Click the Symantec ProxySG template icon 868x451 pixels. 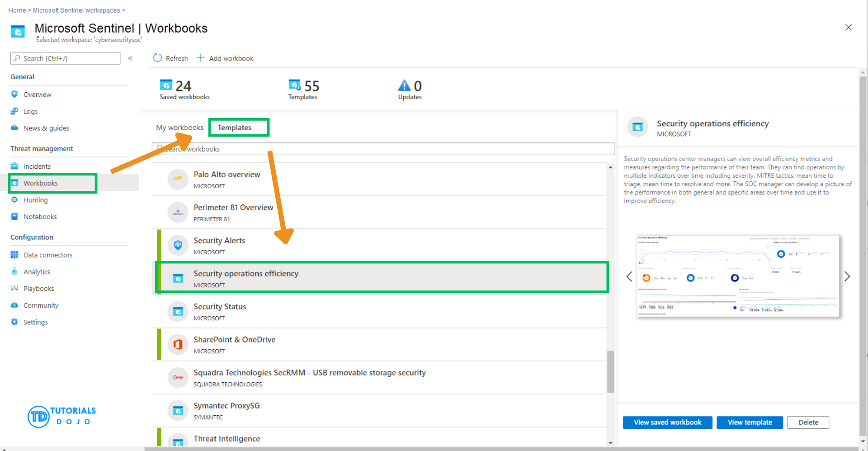[178, 410]
